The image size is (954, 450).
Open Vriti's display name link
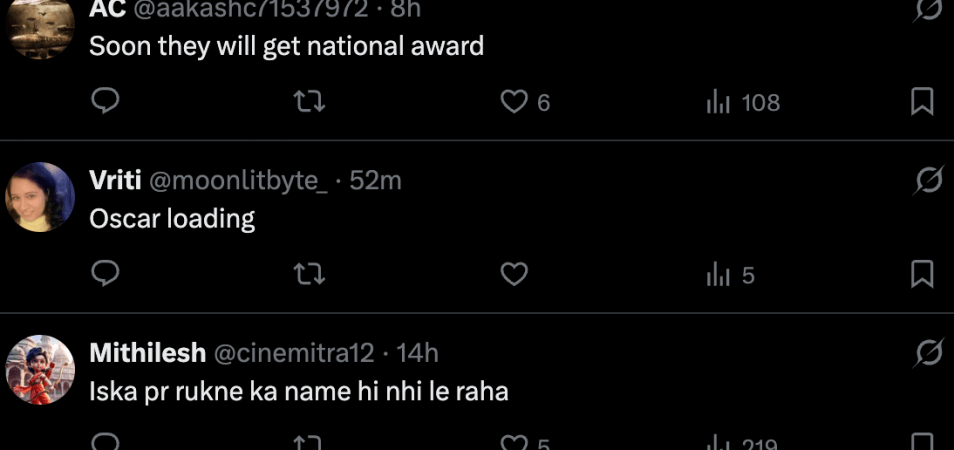(x=115, y=181)
